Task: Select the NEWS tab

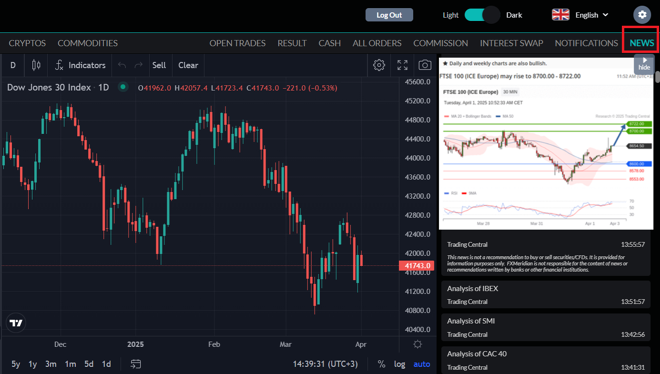Action: point(641,43)
